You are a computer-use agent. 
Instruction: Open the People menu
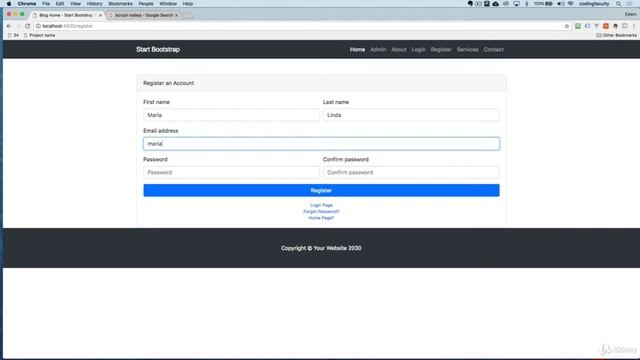[x=146, y=4]
